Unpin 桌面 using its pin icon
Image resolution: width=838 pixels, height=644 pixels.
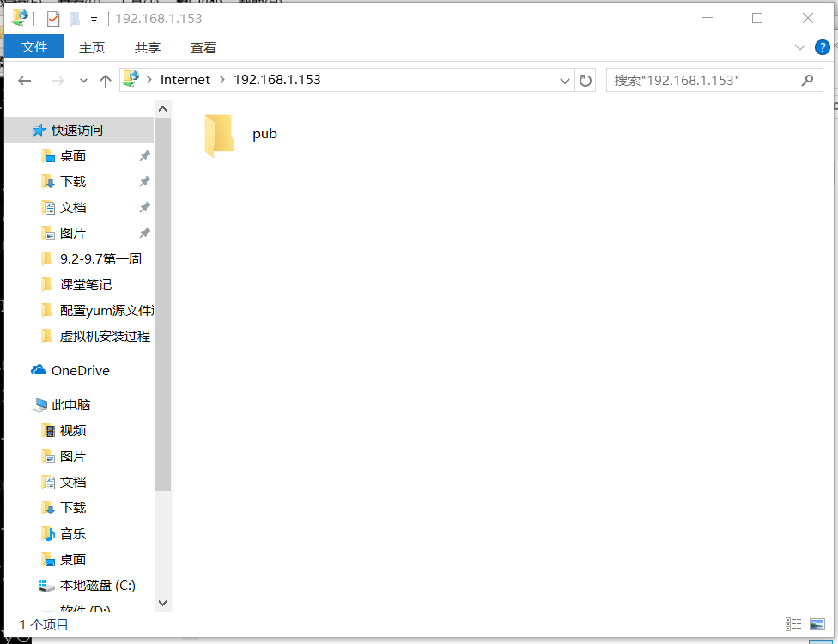144,155
